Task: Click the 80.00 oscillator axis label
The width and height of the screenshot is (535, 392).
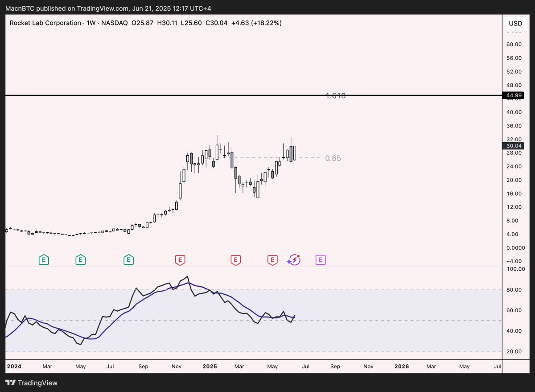Action: coord(514,290)
